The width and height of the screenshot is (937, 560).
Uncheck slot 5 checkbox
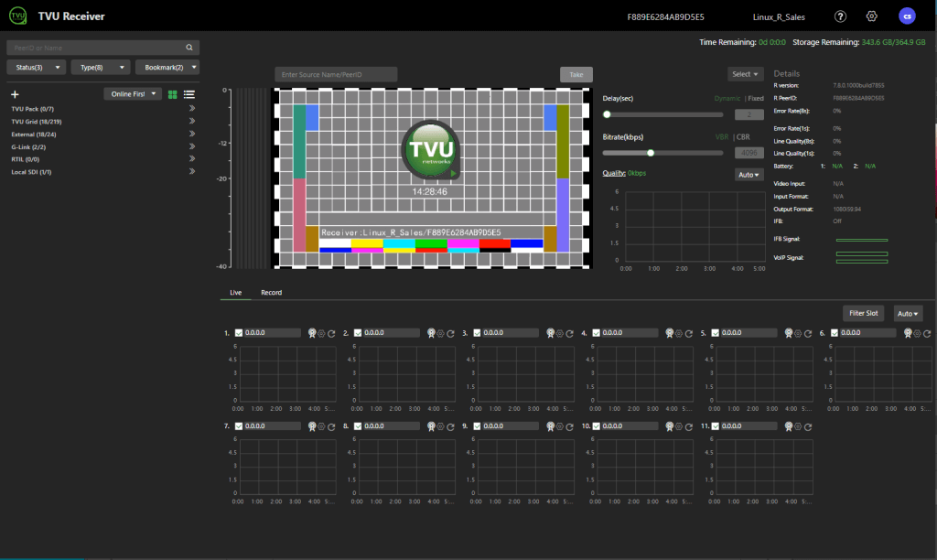[x=715, y=333]
